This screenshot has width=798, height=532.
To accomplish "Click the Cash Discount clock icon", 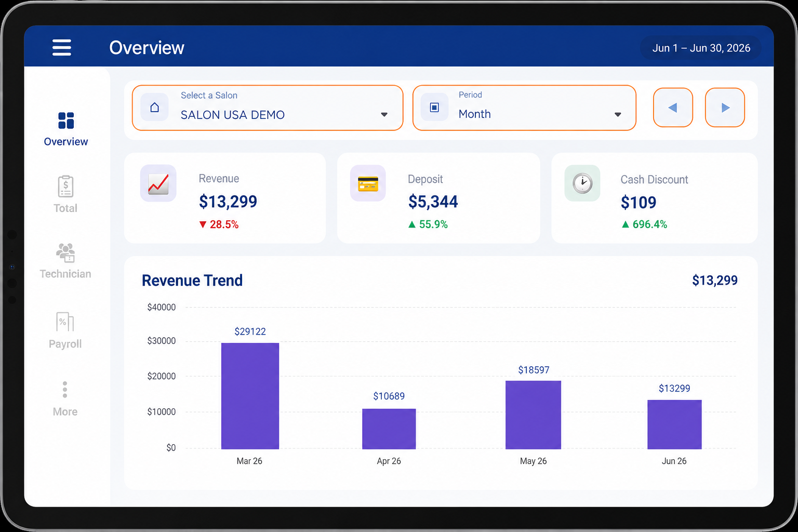I will (x=582, y=183).
